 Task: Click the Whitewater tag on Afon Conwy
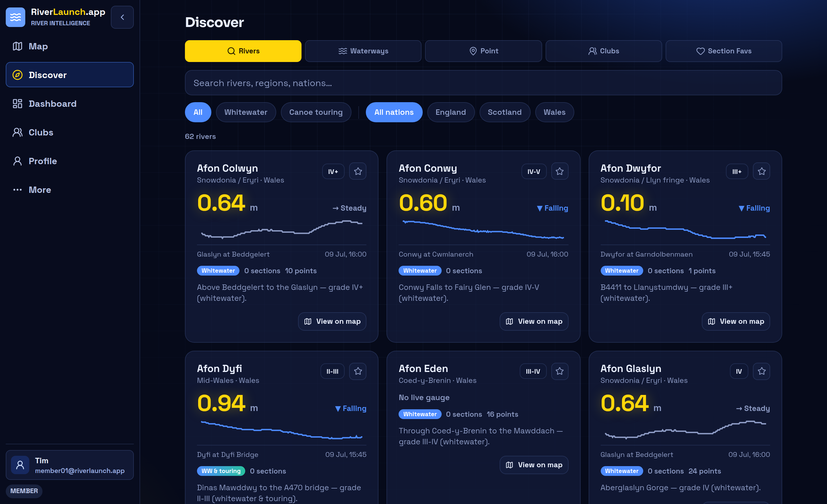[420, 271]
